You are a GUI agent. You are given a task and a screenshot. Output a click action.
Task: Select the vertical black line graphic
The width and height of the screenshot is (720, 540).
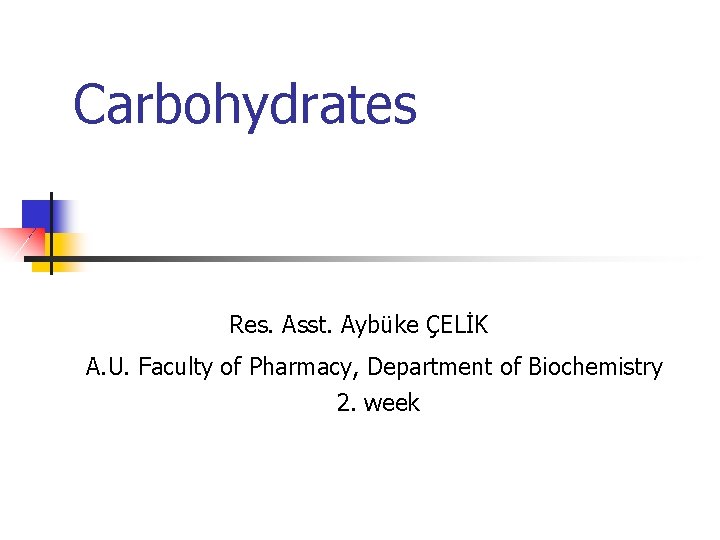pos(51,233)
